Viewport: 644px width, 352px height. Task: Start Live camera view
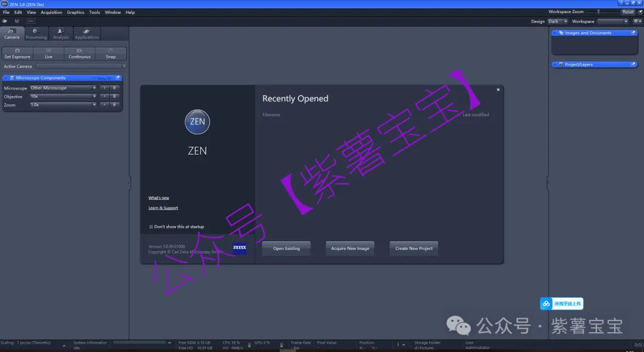click(48, 54)
